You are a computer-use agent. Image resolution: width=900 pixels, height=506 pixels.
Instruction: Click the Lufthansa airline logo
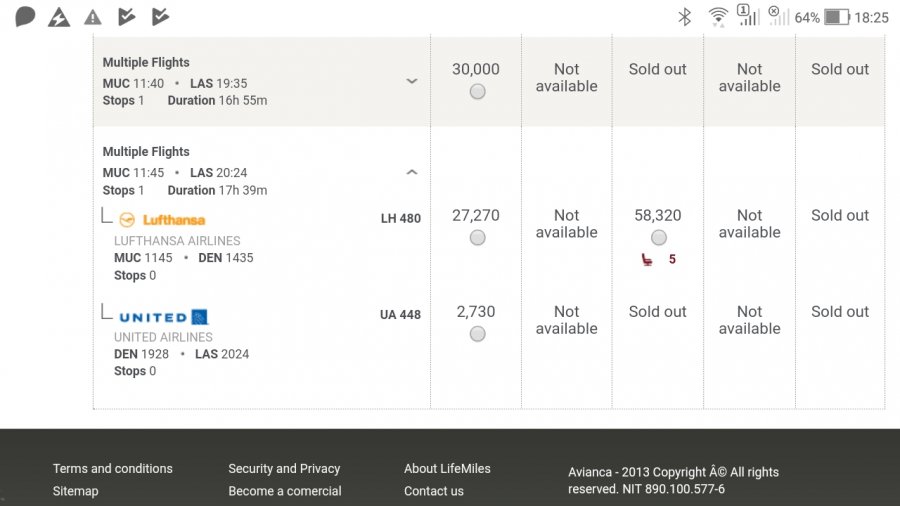162,220
